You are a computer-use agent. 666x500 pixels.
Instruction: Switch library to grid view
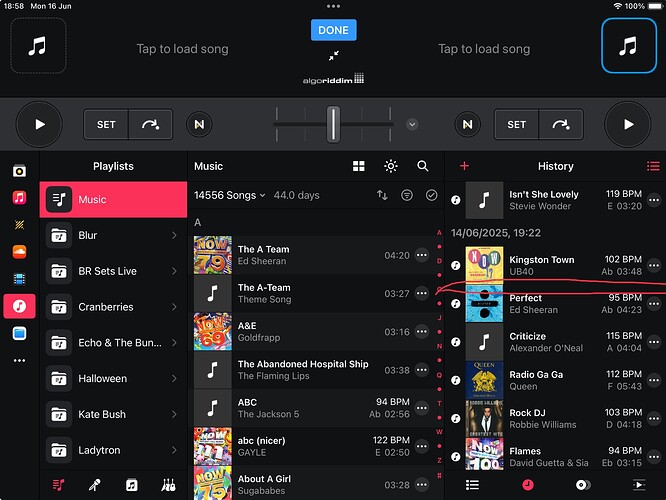358,166
